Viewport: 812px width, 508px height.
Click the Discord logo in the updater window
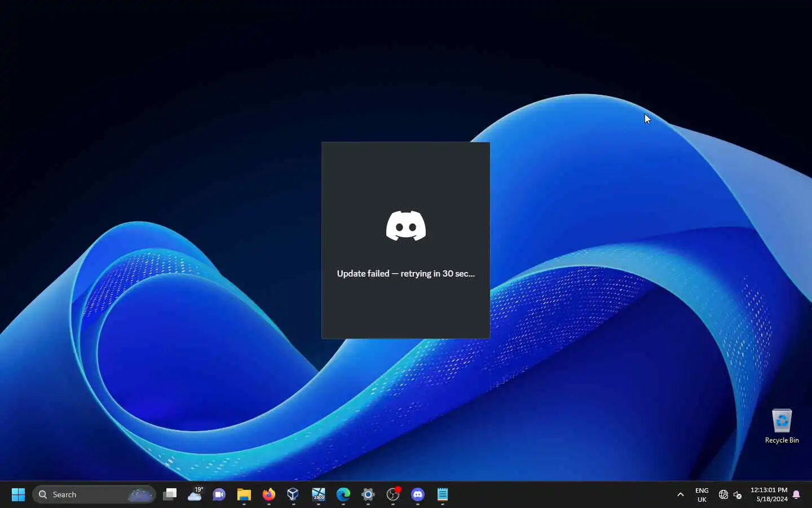[x=406, y=226]
